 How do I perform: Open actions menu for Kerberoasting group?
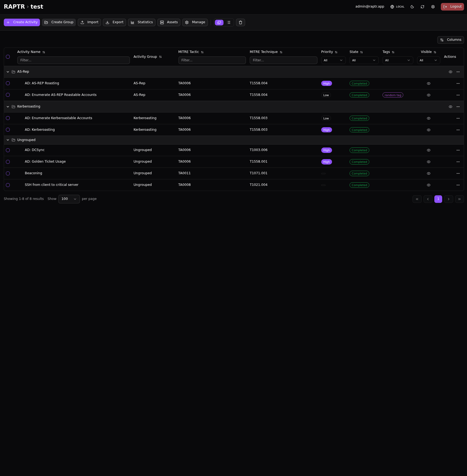point(458,107)
